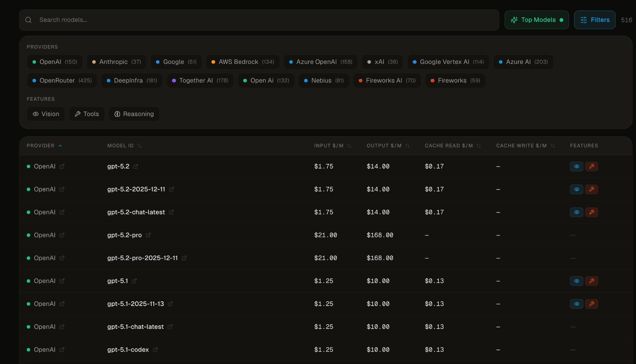636x364 pixels.
Task: Open provider link icon in first OpenAI row
Action: (x=62, y=166)
